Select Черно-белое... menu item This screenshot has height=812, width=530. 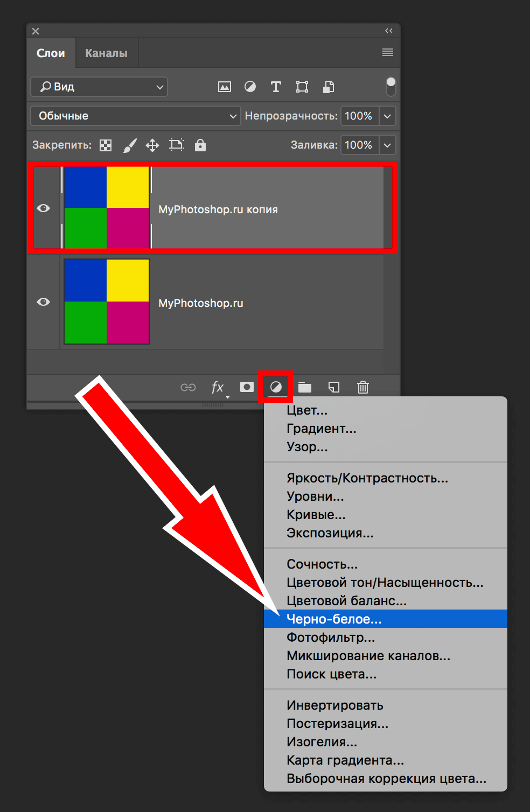click(386, 619)
